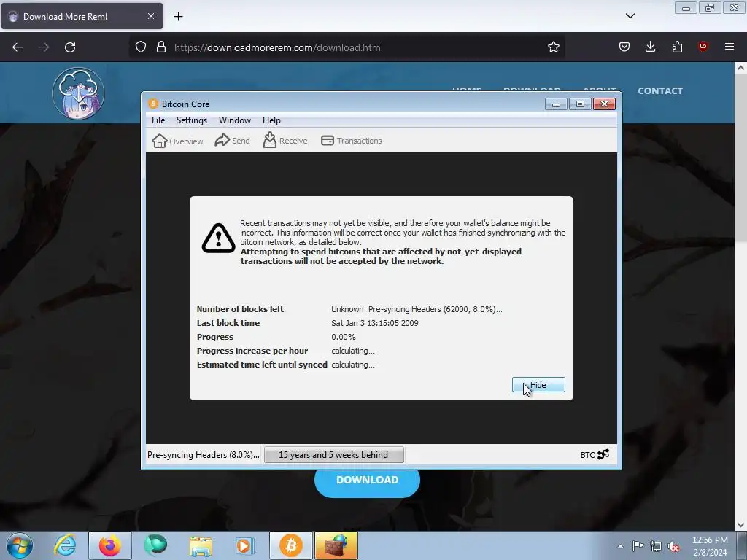This screenshot has height=560, width=747.
Task: Open a new Firefox tab
Action: tap(178, 17)
